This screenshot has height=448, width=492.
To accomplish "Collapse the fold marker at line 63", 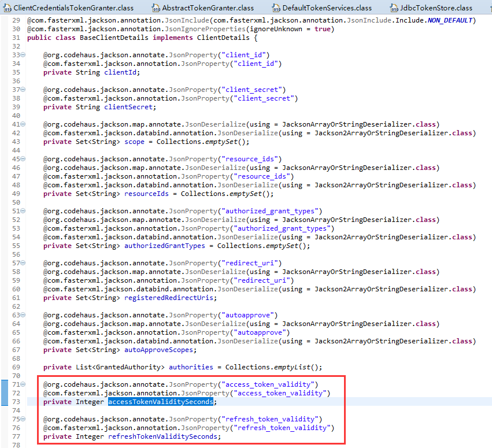I will point(23,315).
